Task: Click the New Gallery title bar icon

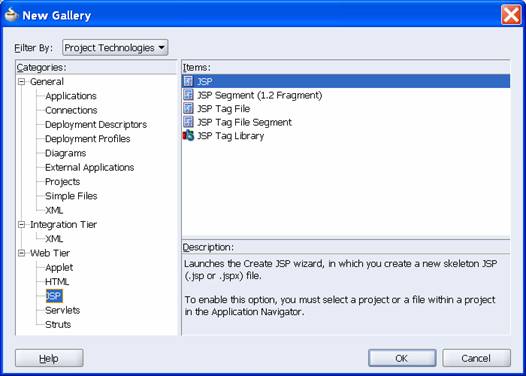Action: (11, 14)
